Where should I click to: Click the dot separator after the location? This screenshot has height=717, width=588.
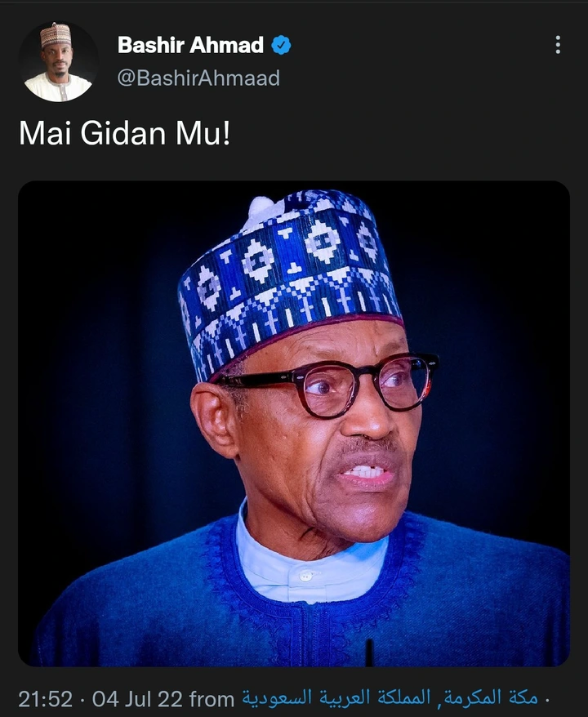pos(546,699)
